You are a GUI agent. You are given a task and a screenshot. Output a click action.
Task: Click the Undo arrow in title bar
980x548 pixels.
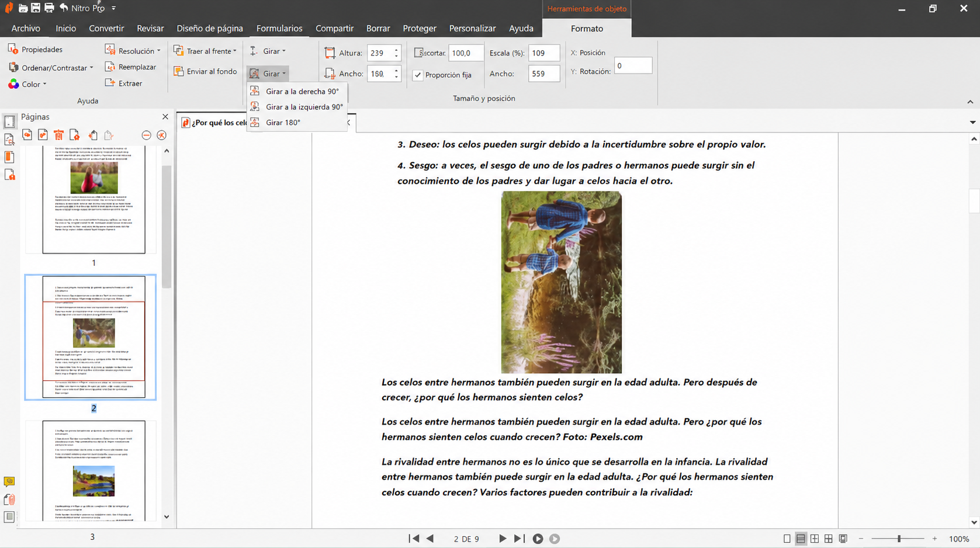(x=64, y=8)
